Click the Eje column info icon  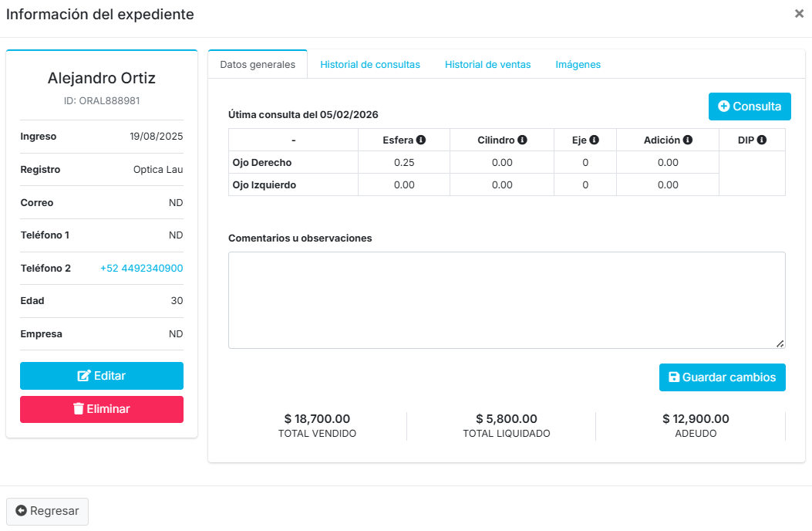pos(595,140)
